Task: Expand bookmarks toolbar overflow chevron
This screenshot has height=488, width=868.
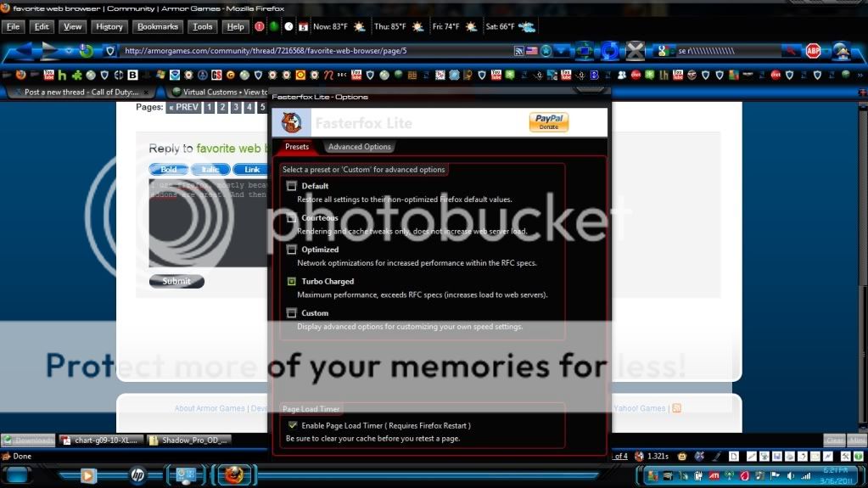Action: pos(860,75)
